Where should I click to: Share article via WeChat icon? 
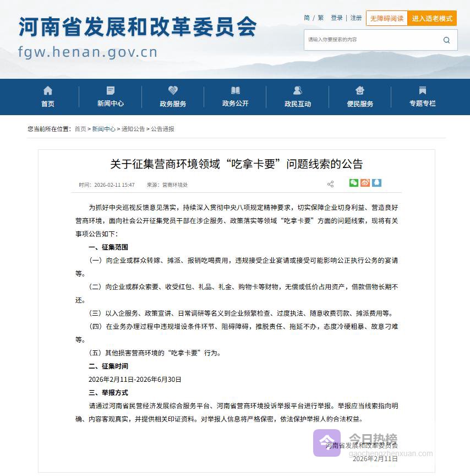point(353,183)
